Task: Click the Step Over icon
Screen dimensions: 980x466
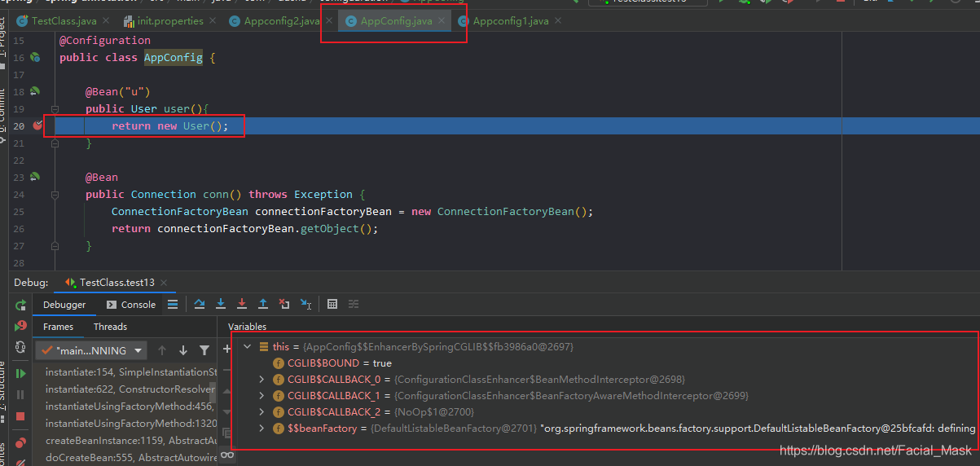Action: pyautogui.click(x=200, y=304)
